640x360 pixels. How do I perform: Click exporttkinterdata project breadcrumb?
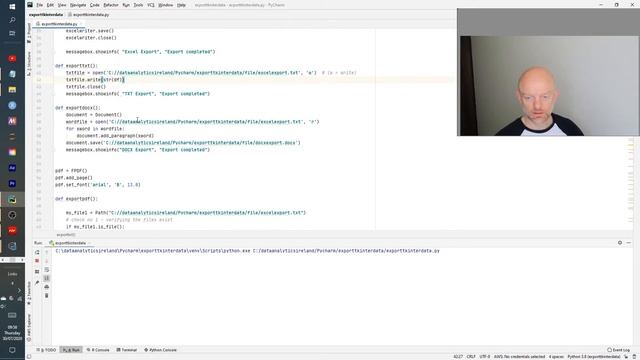46,15
